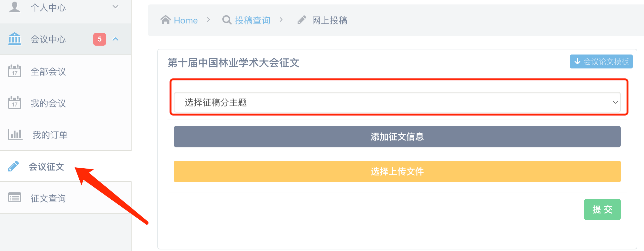Click the 添加征文信息 button
The width and height of the screenshot is (644, 251).
(397, 137)
